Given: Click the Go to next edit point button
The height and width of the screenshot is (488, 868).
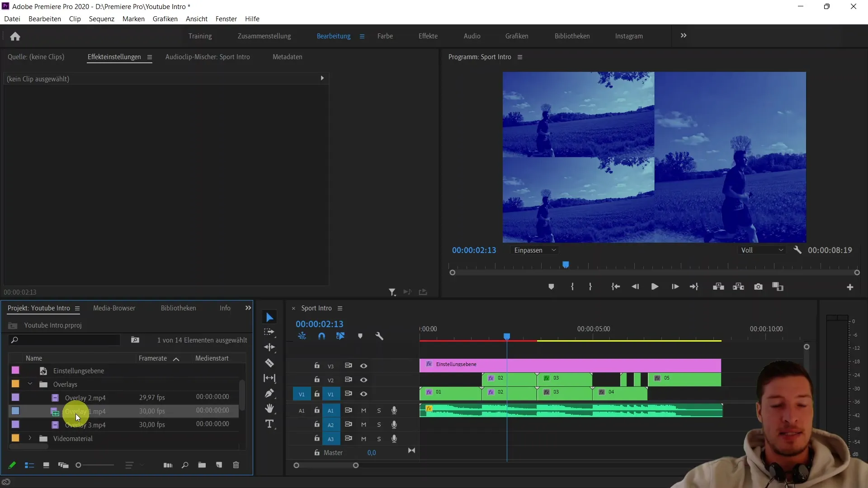Looking at the screenshot, I should [693, 286].
